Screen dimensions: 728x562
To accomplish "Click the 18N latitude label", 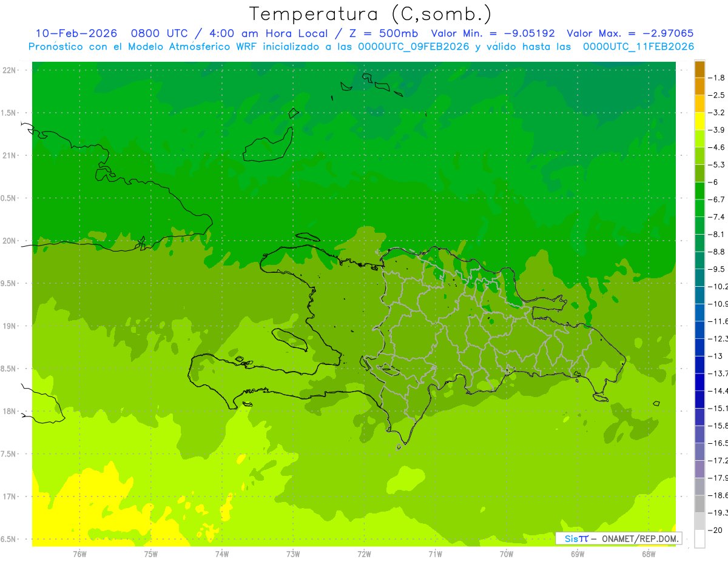I will pos(10,411).
